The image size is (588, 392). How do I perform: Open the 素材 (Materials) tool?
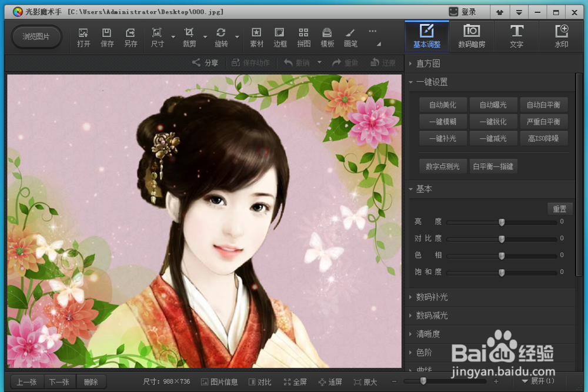pyautogui.click(x=256, y=38)
